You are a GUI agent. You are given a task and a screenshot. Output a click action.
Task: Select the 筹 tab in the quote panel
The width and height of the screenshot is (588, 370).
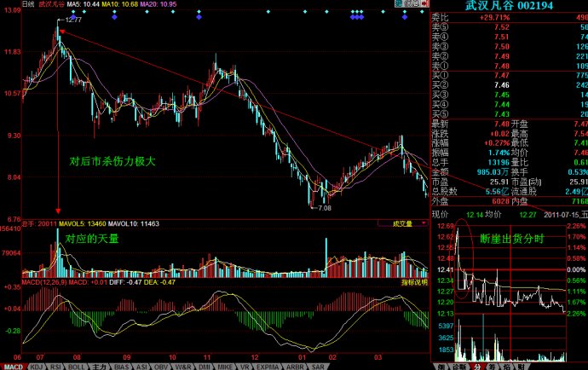(x=492, y=367)
